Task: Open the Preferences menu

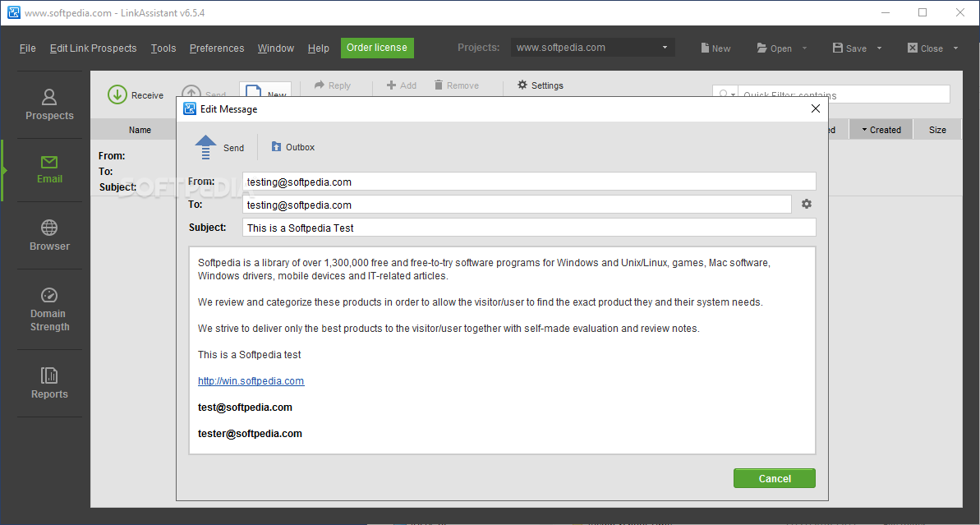Action: point(217,48)
